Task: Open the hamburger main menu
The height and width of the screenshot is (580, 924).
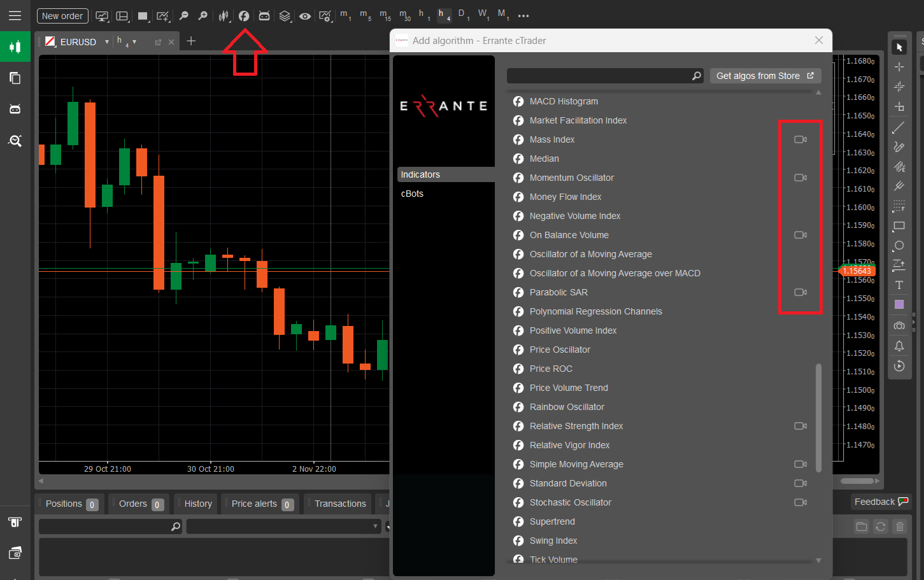Action: click(x=15, y=15)
